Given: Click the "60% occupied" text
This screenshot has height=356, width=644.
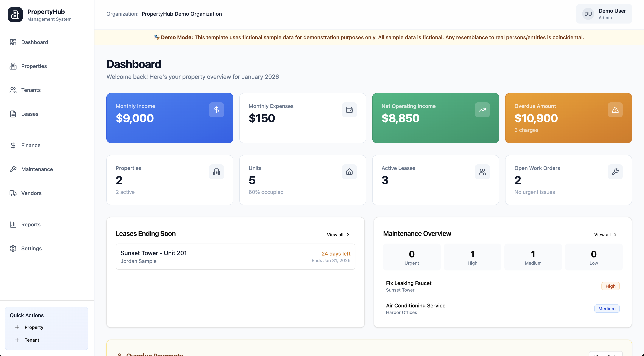Looking at the screenshot, I should [266, 192].
